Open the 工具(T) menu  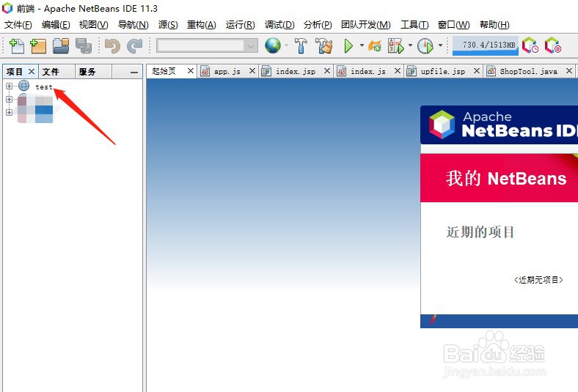click(x=414, y=25)
